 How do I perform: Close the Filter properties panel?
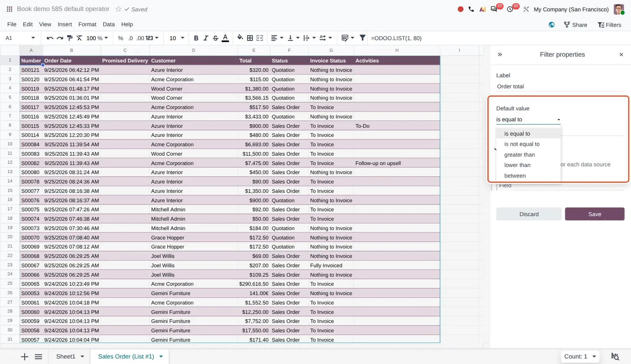(621, 54)
